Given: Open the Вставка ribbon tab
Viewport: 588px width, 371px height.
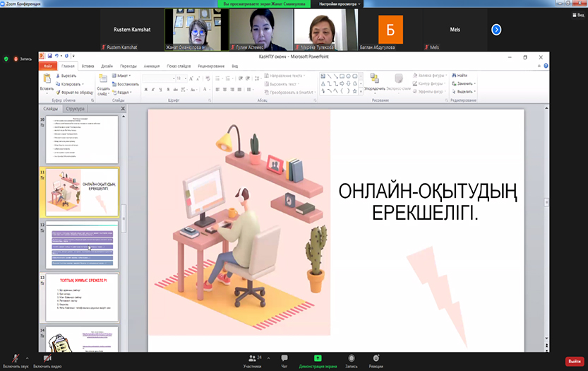Looking at the screenshot, I should coord(88,66).
